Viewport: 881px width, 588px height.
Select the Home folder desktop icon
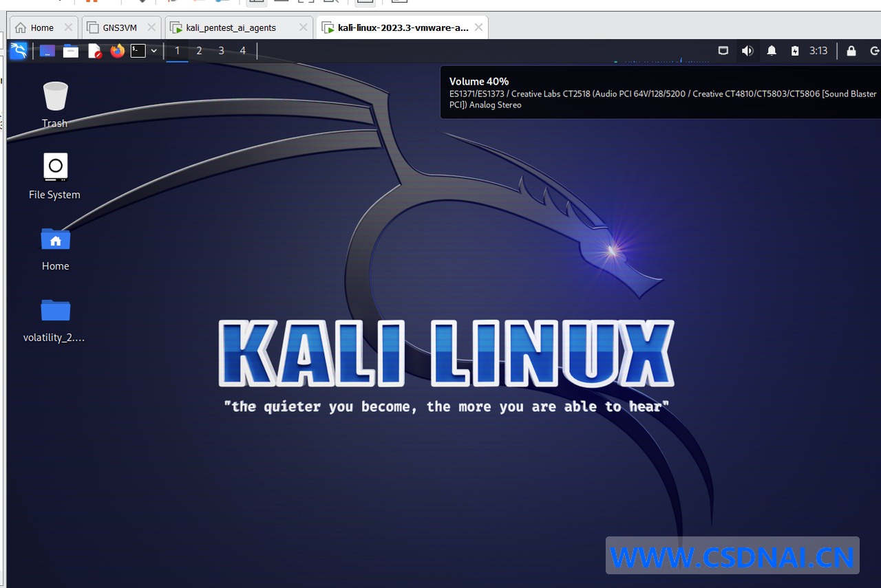point(56,248)
